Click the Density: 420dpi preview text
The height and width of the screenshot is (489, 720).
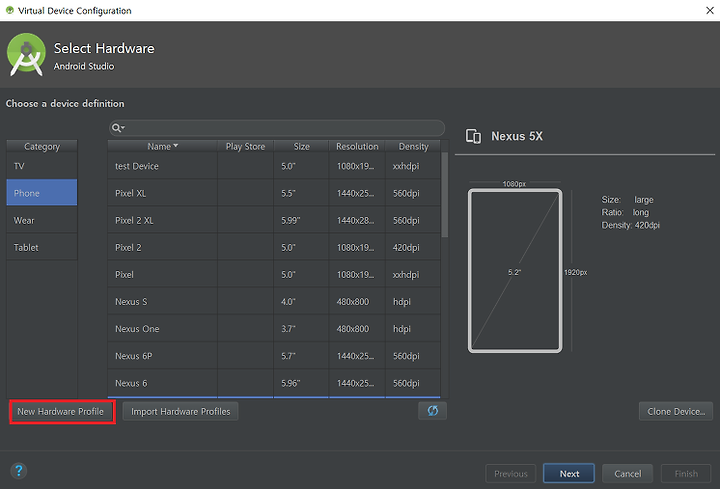630,225
